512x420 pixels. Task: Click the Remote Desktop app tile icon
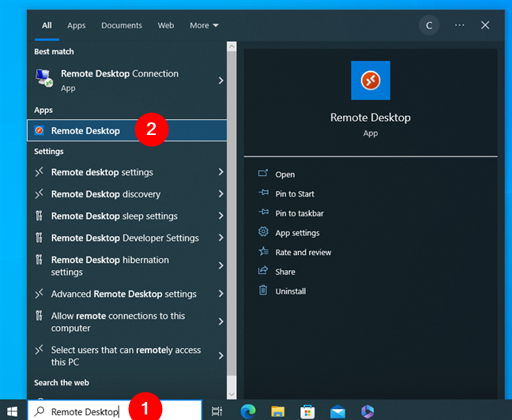click(370, 81)
